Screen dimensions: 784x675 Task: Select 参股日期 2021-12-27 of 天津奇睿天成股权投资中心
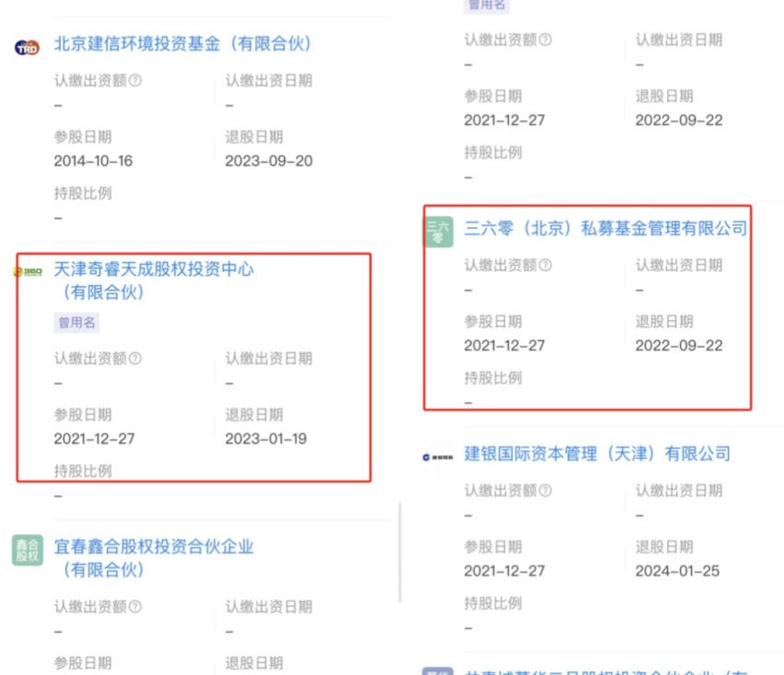coord(94,439)
